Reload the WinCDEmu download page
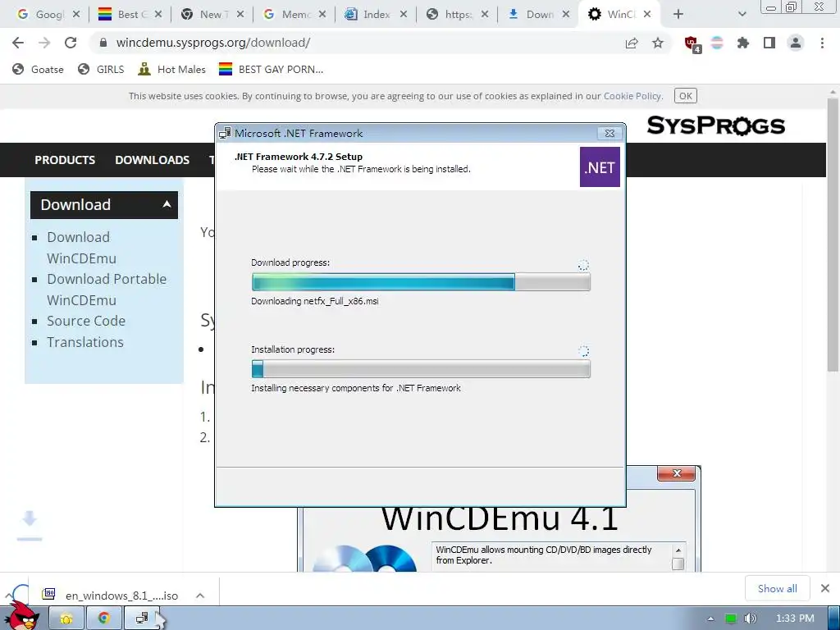Viewport: 840px width, 630px height. coord(71,43)
